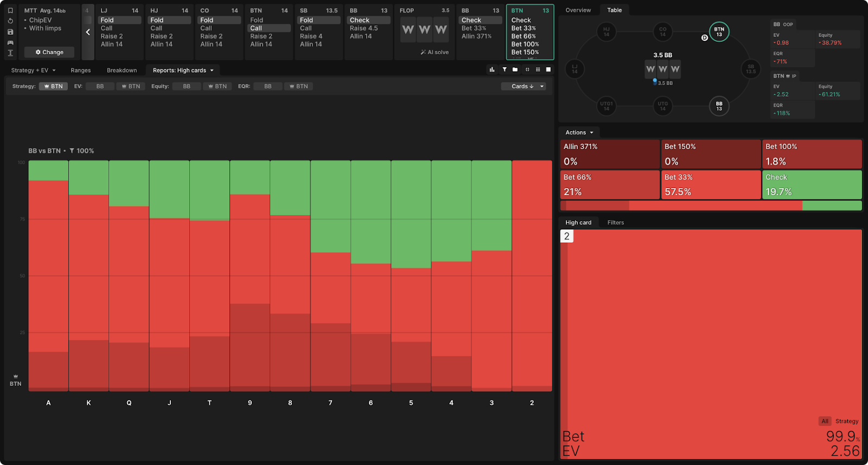
Task: Toggle Equity display for BTN
Action: 217,86
